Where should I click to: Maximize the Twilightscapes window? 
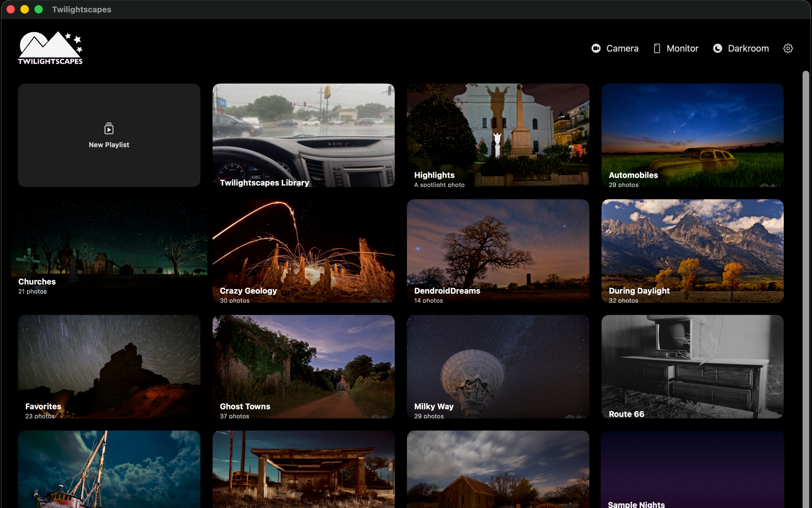39,10
